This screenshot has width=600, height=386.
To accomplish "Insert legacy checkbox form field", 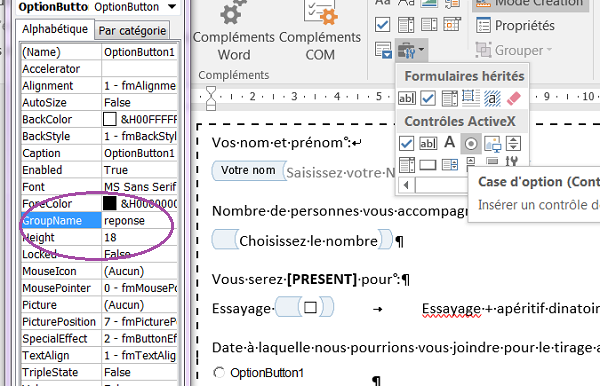I will [428, 98].
